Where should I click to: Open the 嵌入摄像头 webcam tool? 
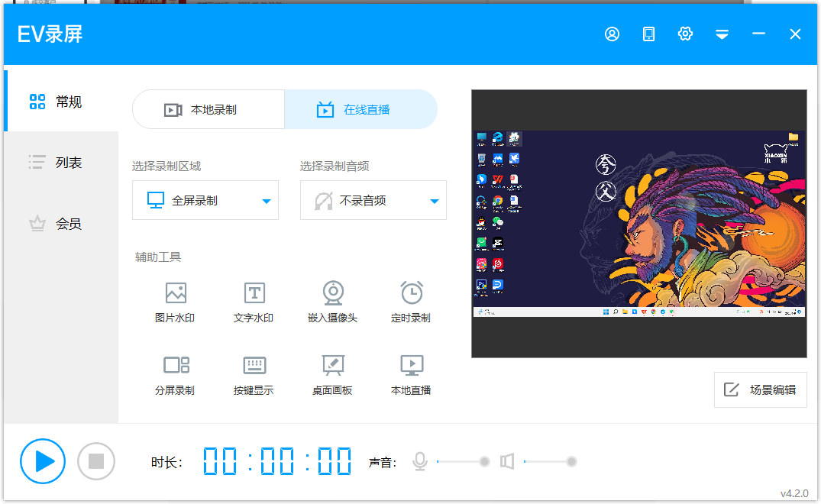click(332, 302)
